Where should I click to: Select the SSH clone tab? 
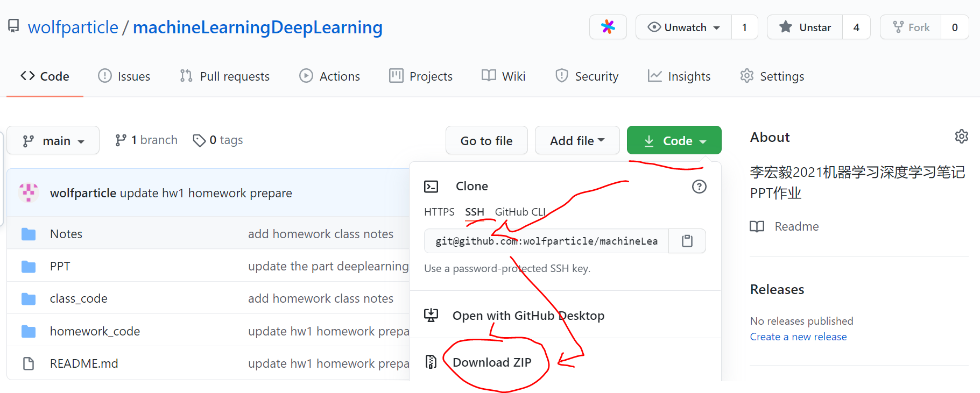(475, 212)
